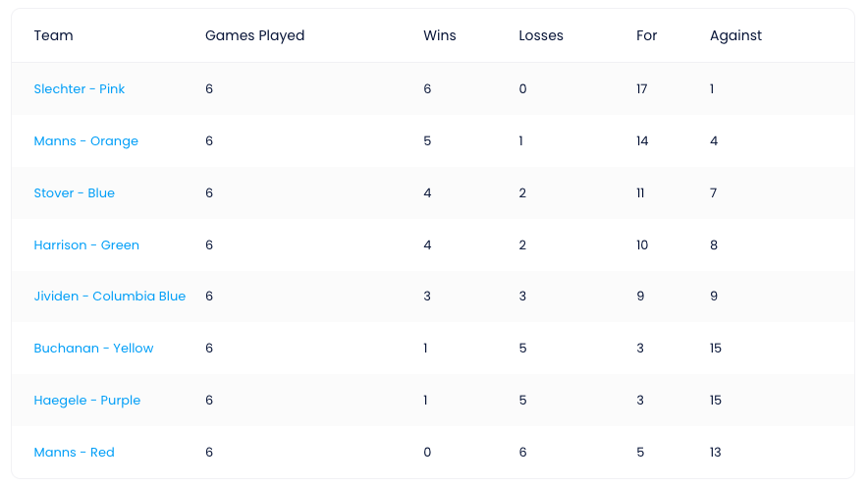868x488 pixels.
Task: Select Manns - Red's Against value 13
Action: tap(715, 452)
